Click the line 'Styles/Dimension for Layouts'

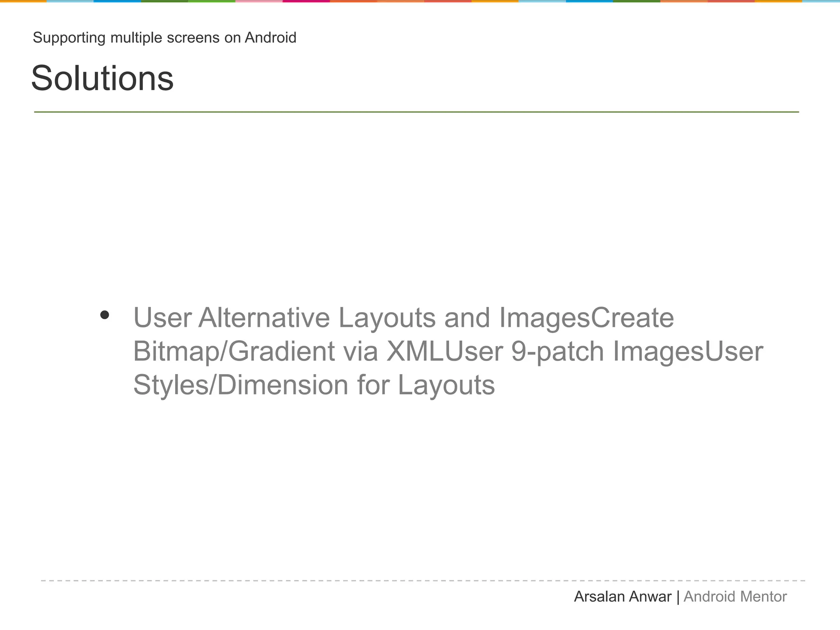click(314, 386)
